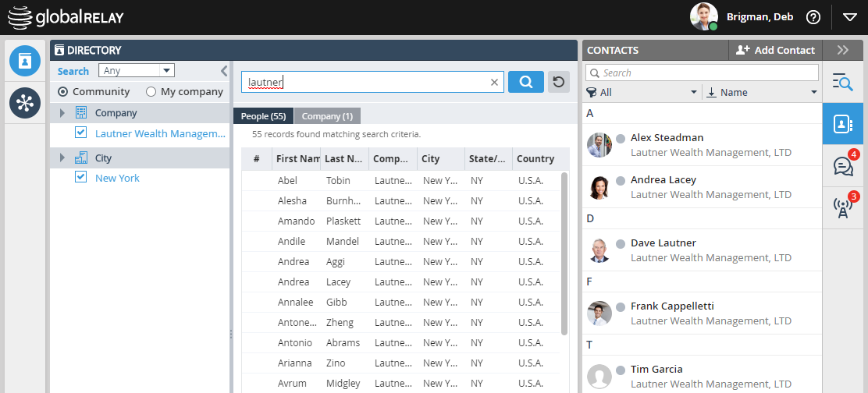Open the broadcast icon with 3 badge
Screen dimensions: 868x393
(844, 207)
